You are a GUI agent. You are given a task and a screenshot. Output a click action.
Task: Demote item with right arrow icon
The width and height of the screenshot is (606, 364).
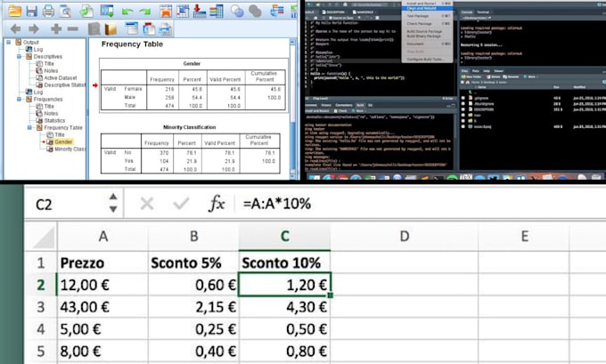34,28
